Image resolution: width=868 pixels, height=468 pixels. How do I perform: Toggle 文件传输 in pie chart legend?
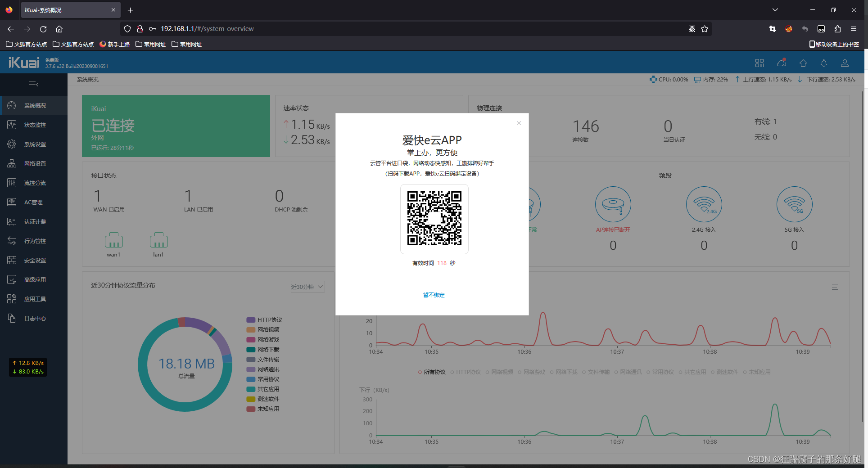[x=263, y=360]
